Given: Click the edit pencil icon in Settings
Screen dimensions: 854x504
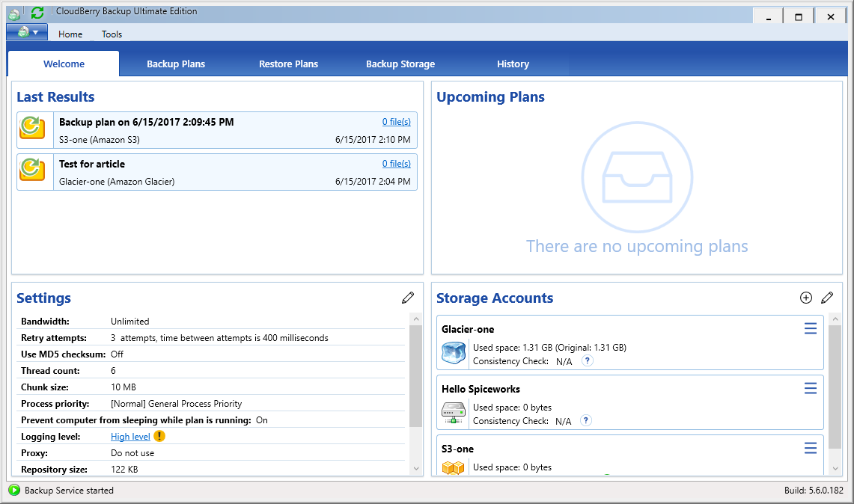Looking at the screenshot, I should (x=408, y=298).
